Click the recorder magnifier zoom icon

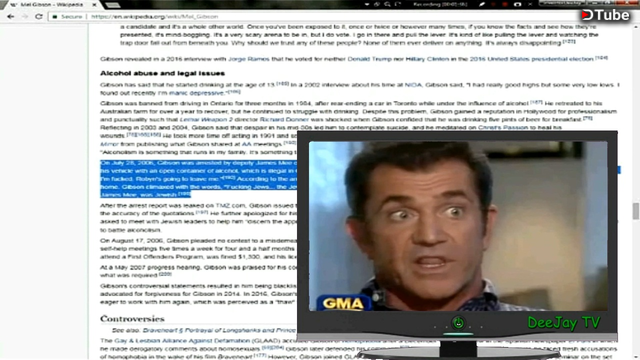point(387,4)
